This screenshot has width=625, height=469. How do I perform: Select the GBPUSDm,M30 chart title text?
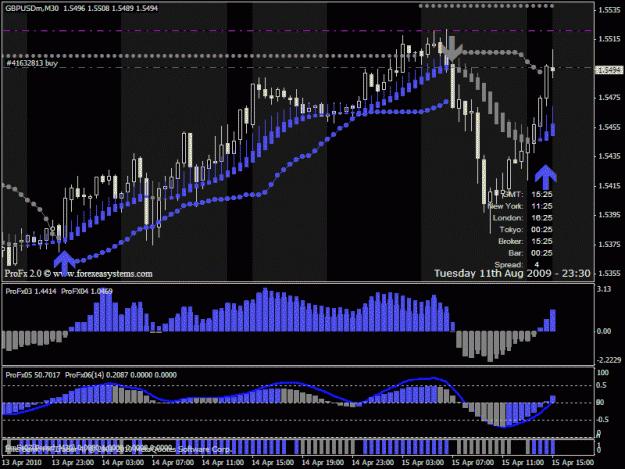tap(32, 8)
